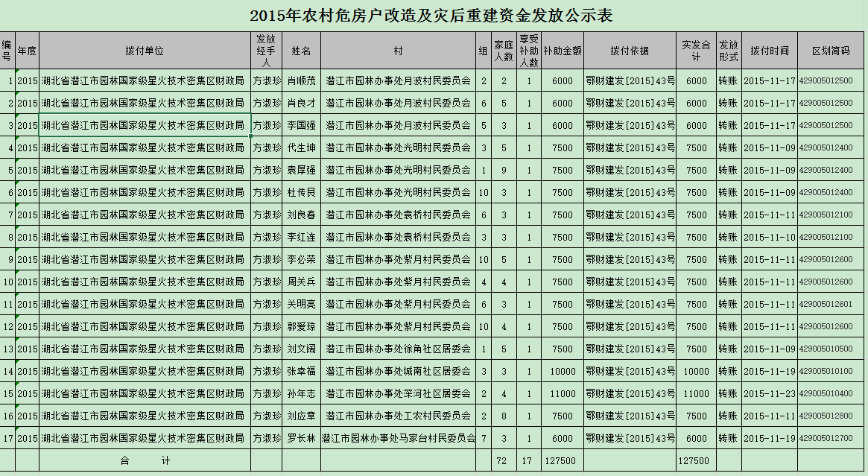Click the code cell 429005012601
The width and height of the screenshot is (868, 476).
pos(831,305)
